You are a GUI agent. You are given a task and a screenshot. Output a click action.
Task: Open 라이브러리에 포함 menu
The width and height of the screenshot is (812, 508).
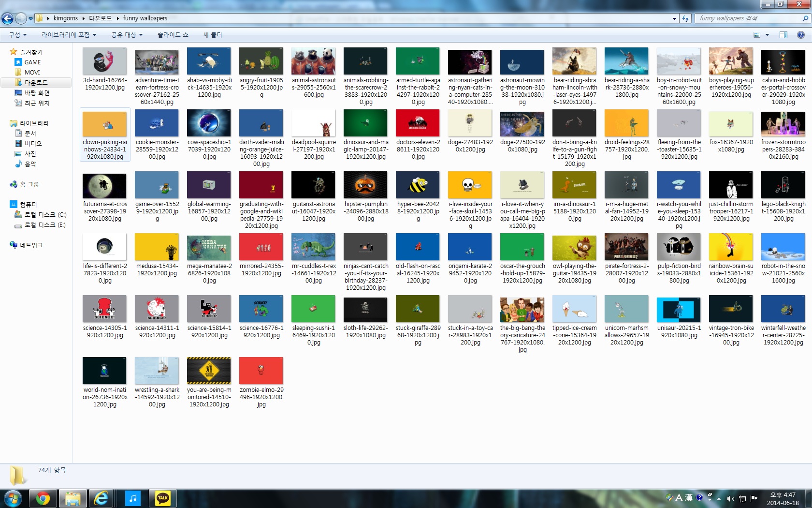(x=69, y=35)
